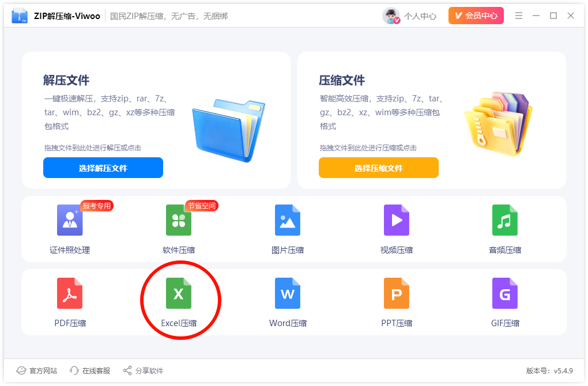
Task: Click the 压缩文件 heading
Action: pos(342,80)
